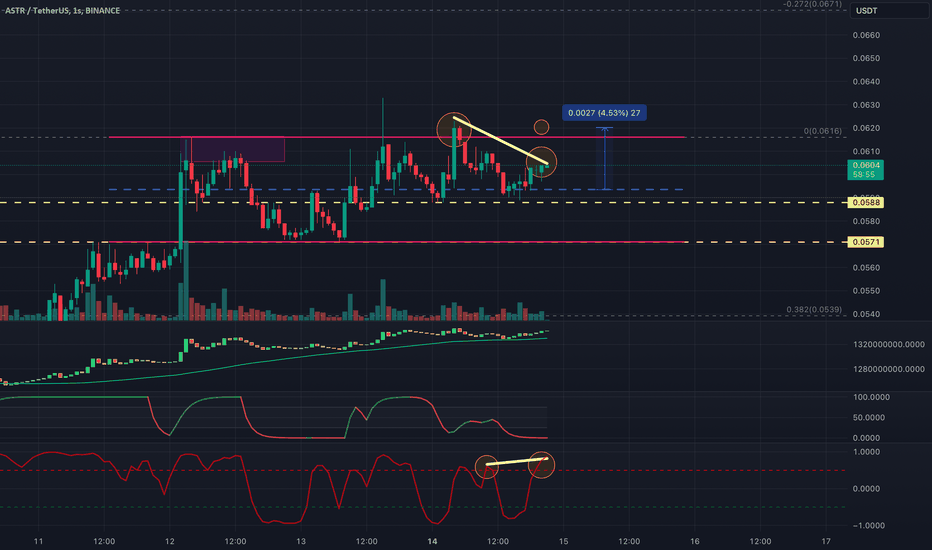Click date 15 on the time axis
This screenshot has height=550, width=932.
click(x=563, y=541)
